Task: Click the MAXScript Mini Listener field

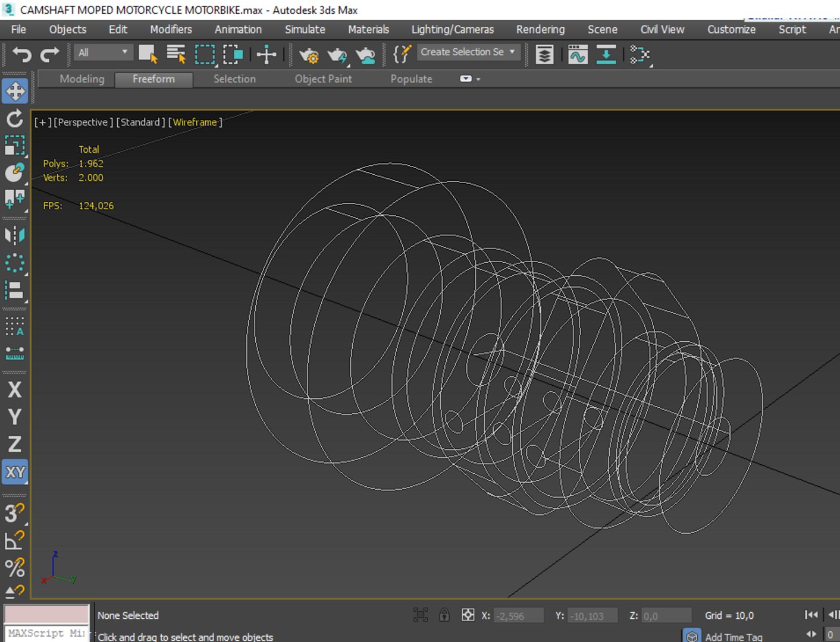Action: pyautogui.click(x=47, y=633)
